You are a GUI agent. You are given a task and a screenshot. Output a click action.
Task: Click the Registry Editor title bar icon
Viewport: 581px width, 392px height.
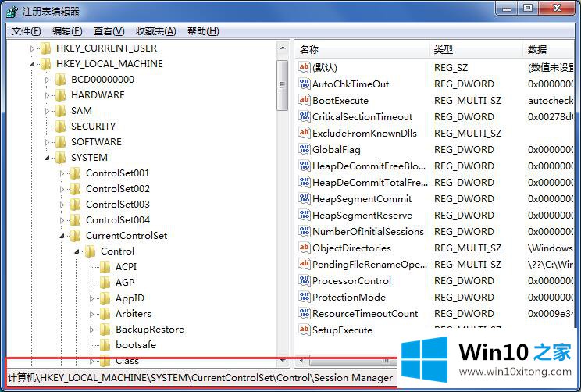pos(11,11)
